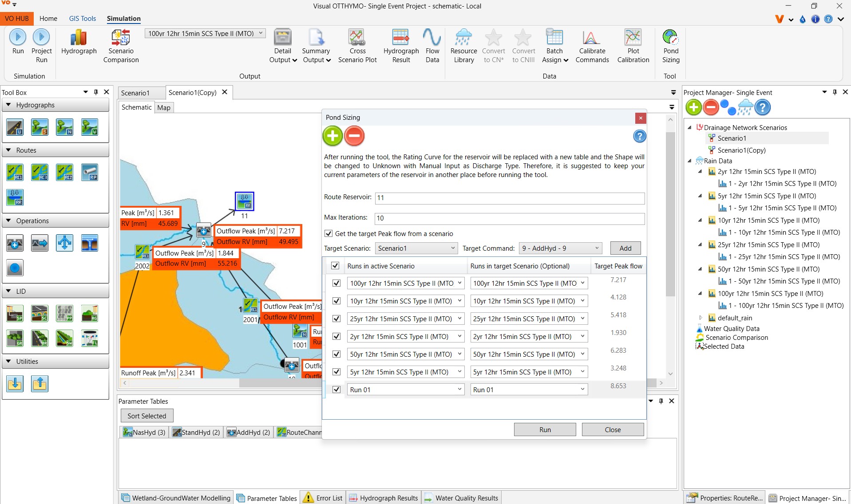This screenshot has width=851, height=504.
Task: Click rain cloud icon in Project Manager
Action: pos(745,107)
